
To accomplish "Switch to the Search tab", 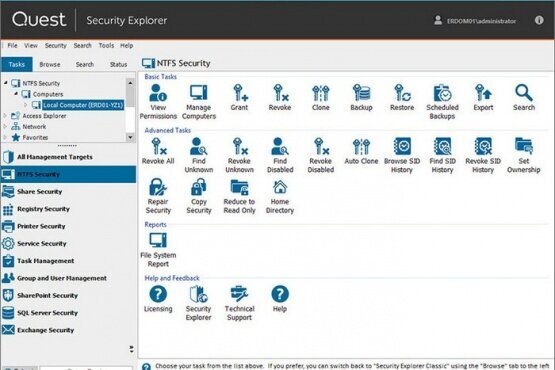I will pos(85,64).
